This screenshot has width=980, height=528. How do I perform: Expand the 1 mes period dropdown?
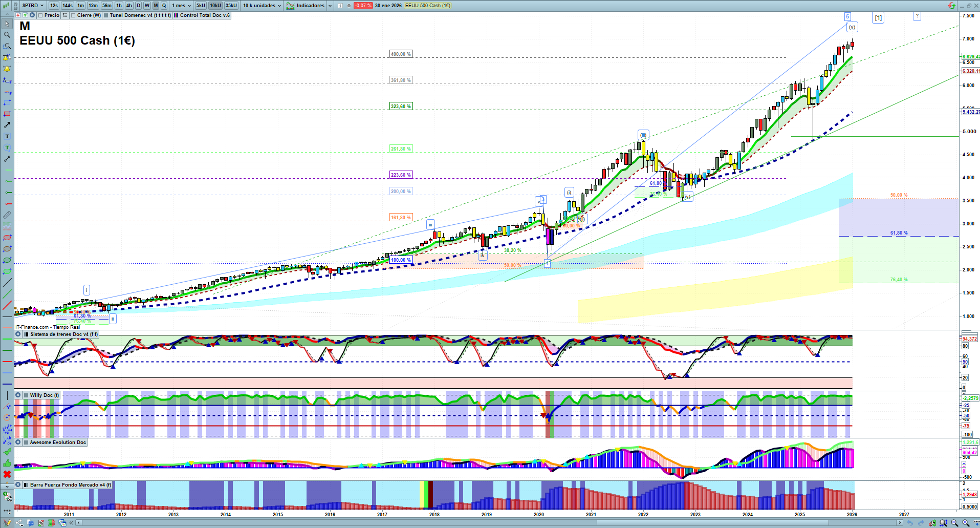coord(181,6)
